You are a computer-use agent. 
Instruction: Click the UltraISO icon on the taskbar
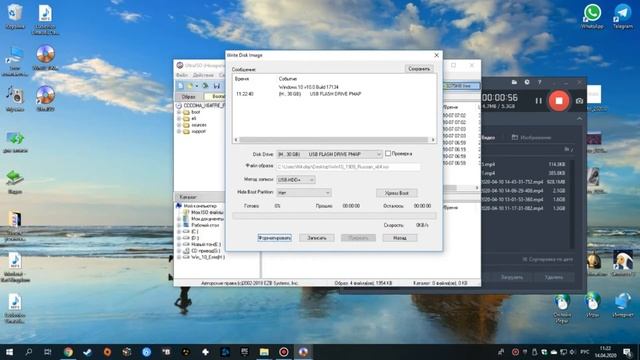tap(303, 352)
